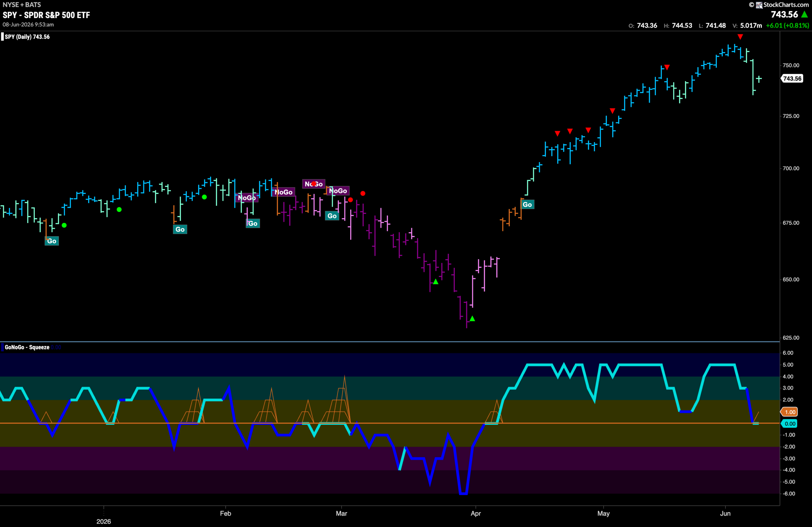
Task: Click the cyan 0.00 oscillator value tag
Action: (789, 424)
